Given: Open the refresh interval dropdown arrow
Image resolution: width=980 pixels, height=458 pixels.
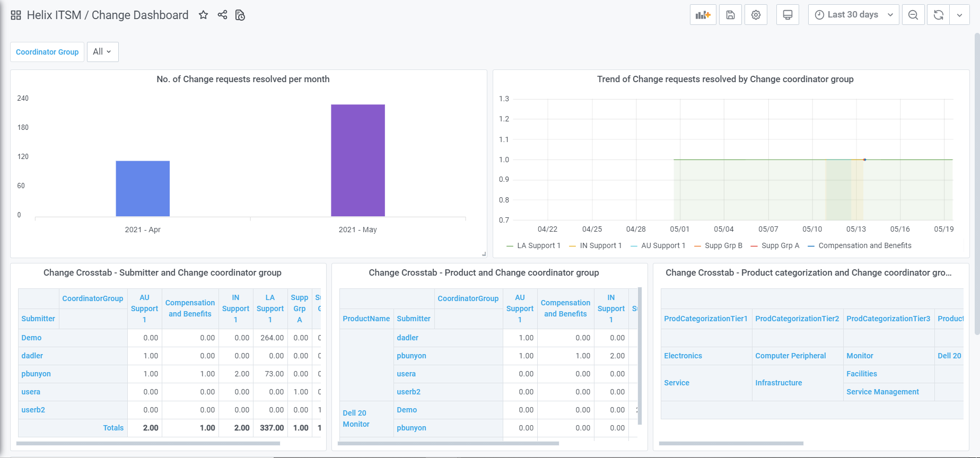Looking at the screenshot, I should [959, 15].
